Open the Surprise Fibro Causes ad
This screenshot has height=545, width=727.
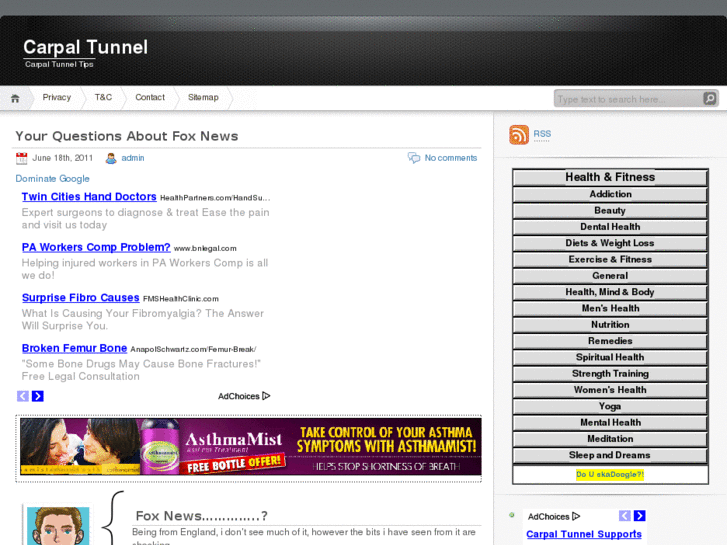tap(81, 298)
